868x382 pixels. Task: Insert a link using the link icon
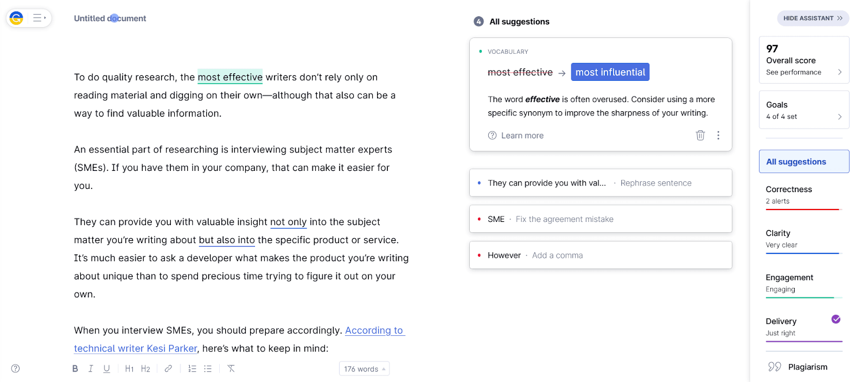click(168, 368)
